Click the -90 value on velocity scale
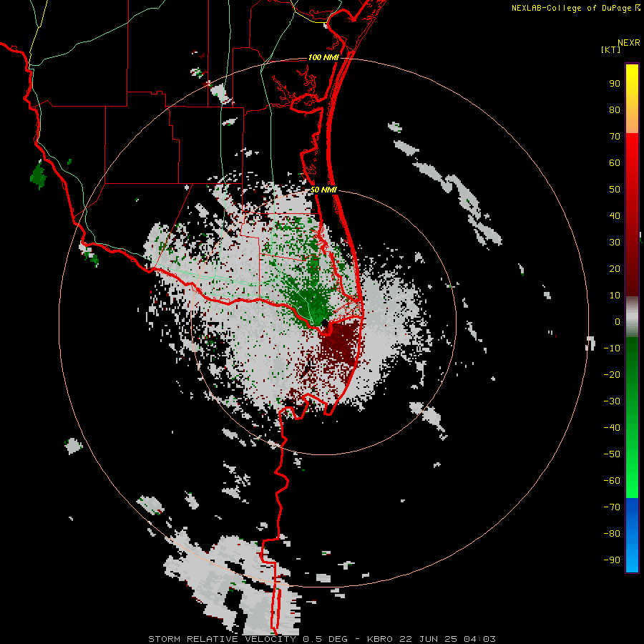This screenshot has width=644, height=644. pos(612,560)
